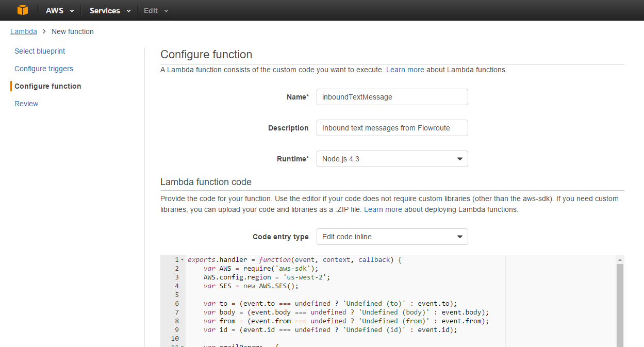Select the Configure function step
The height and width of the screenshot is (347, 644).
[x=48, y=86]
